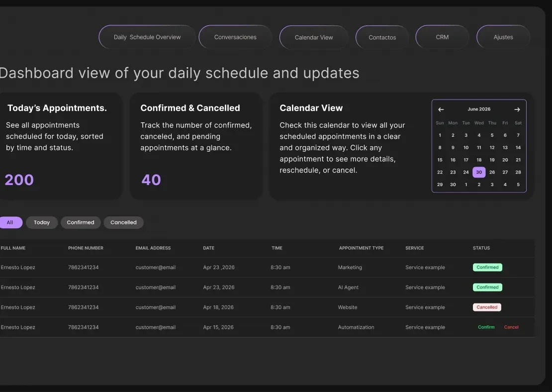The image size is (552, 392).
Task: Click customer@email in the AI Agent row
Action: coord(156,288)
